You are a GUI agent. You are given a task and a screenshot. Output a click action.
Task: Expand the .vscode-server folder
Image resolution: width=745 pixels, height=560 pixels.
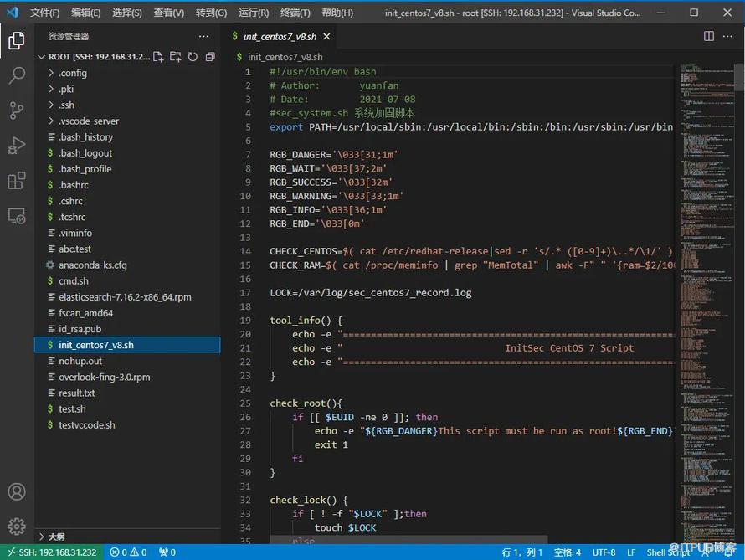click(88, 121)
